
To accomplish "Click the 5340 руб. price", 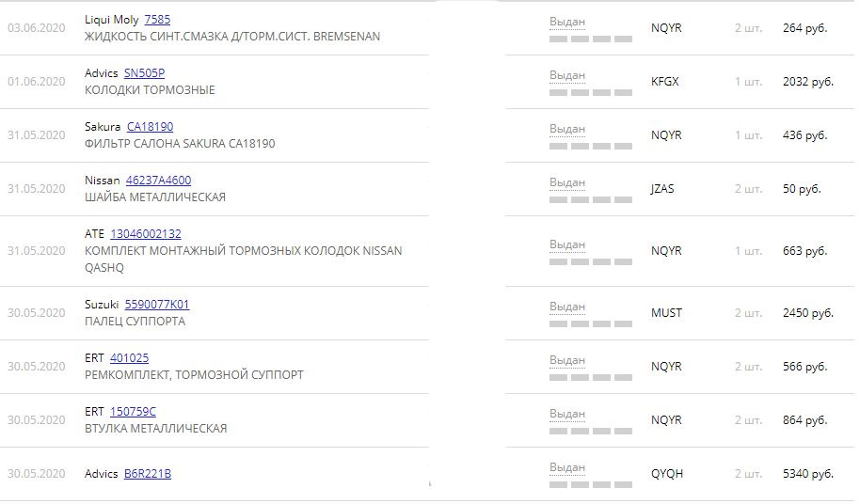I will [808, 474].
